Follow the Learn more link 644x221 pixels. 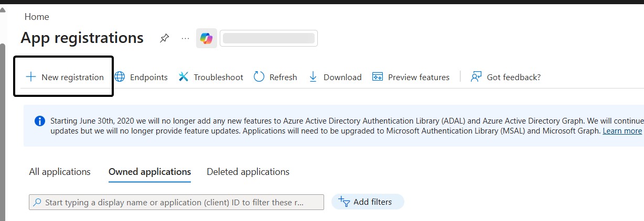(622, 131)
